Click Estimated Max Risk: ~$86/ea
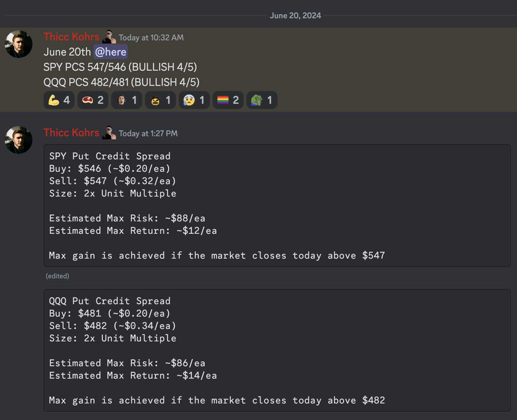This screenshot has width=517, height=420. (x=128, y=363)
